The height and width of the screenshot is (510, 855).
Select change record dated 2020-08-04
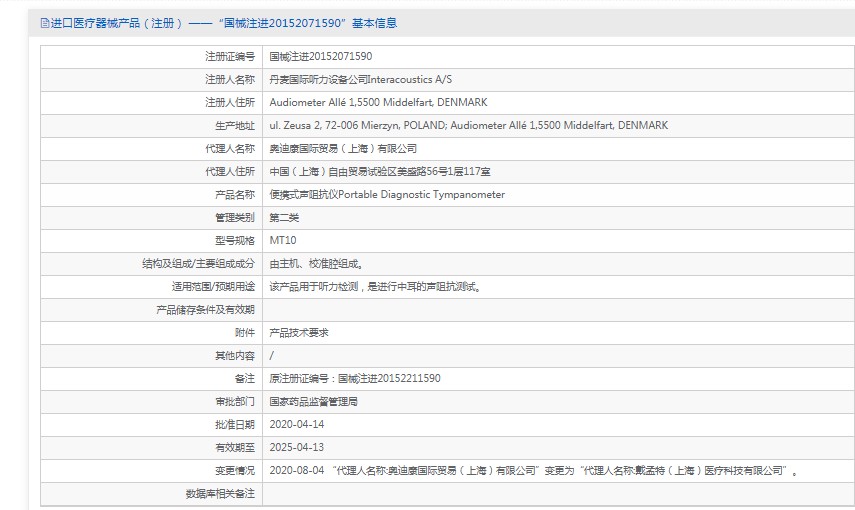click(534, 471)
